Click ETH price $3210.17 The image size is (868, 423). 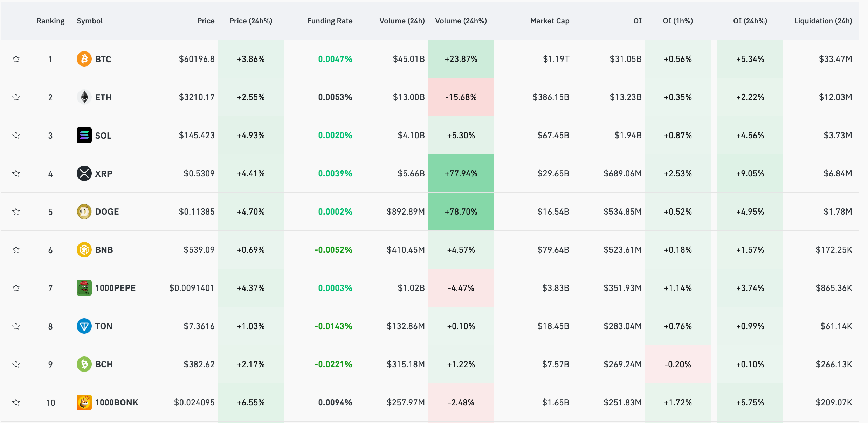tap(197, 97)
